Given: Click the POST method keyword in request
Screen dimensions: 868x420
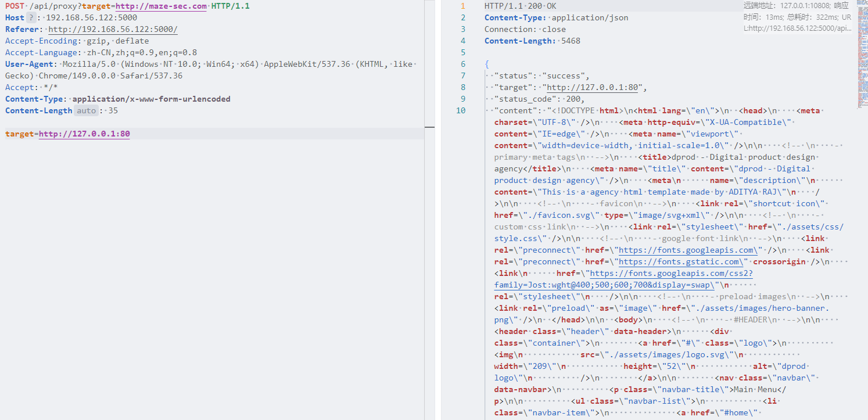Looking at the screenshot, I should (x=15, y=6).
